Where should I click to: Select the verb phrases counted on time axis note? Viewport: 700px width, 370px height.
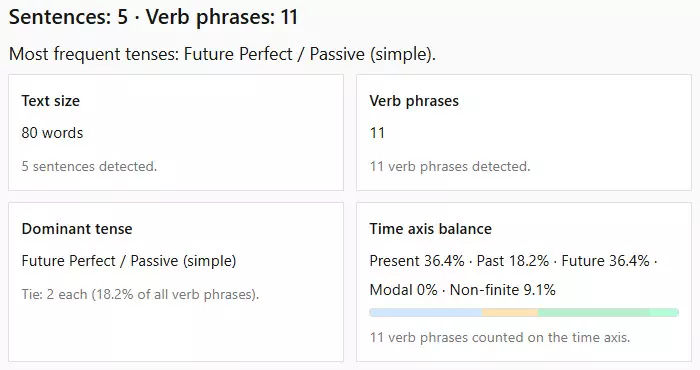pyautogui.click(x=500, y=337)
